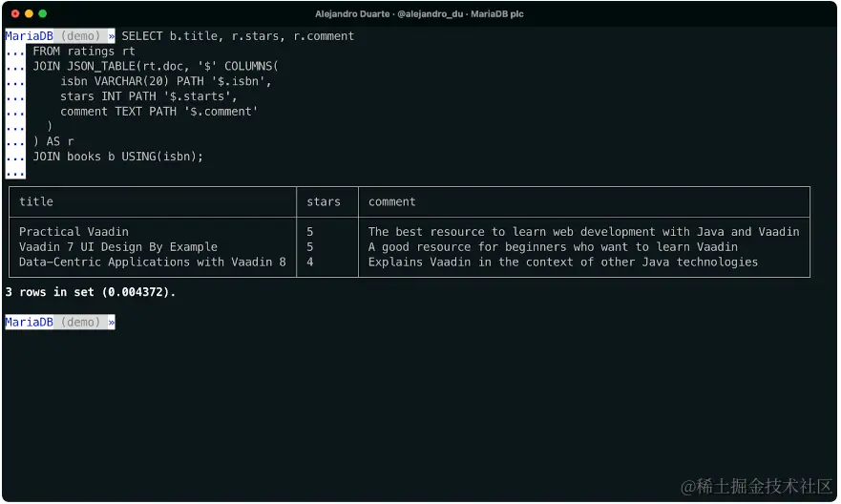This screenshot has width=841, height=504.
Task: Click the 'JOIN books b USING(isbn);' line
Action: (118, 157)
